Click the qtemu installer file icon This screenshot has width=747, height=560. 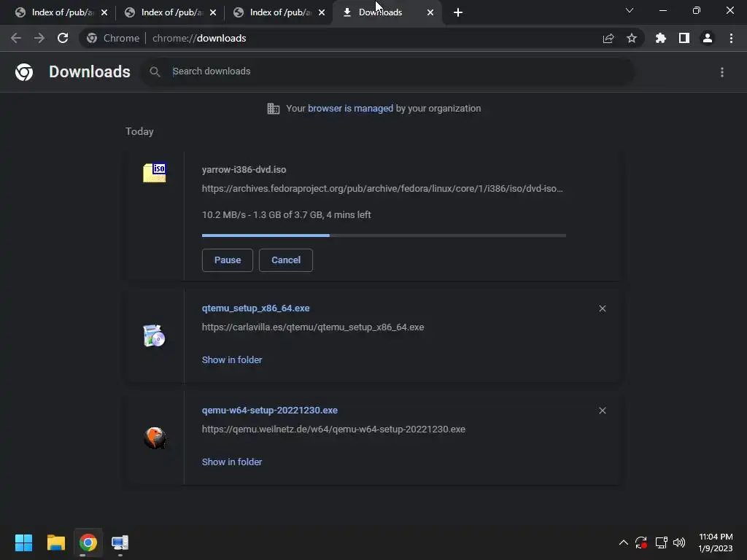pyautogui.click(x=155, y=335)
